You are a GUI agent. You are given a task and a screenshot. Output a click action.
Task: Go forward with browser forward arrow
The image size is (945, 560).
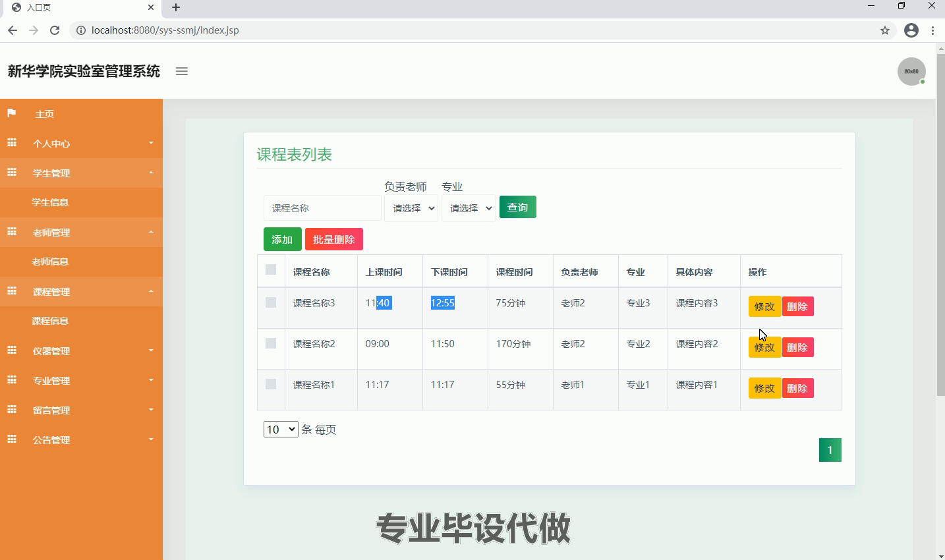[34, 30]
